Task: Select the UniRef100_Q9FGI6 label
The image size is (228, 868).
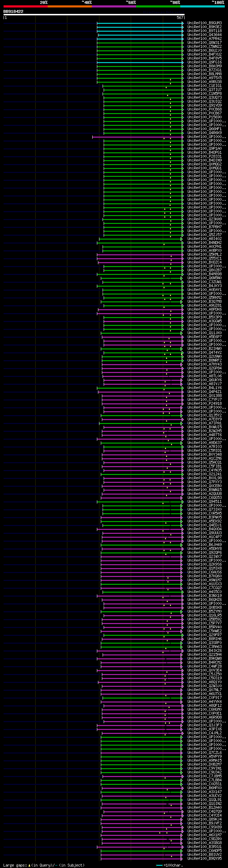Action: tap(204, 62)
